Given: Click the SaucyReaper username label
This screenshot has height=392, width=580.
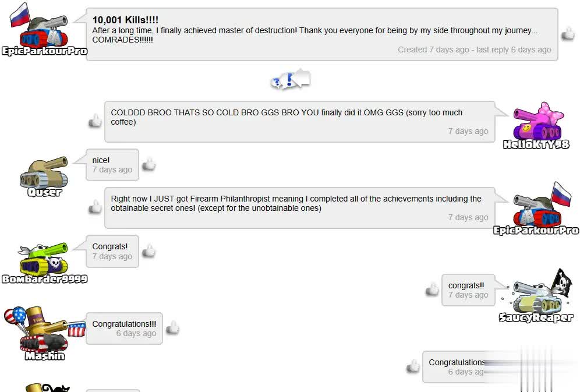Looking at the screenshot, I should [x=536, y=317].
